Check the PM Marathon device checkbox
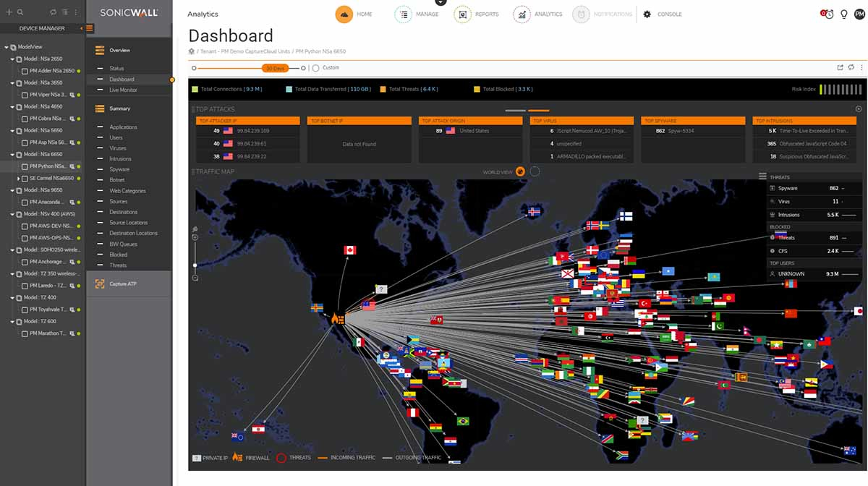This screenshot has width=868, height=486. (x=25, y=333)
